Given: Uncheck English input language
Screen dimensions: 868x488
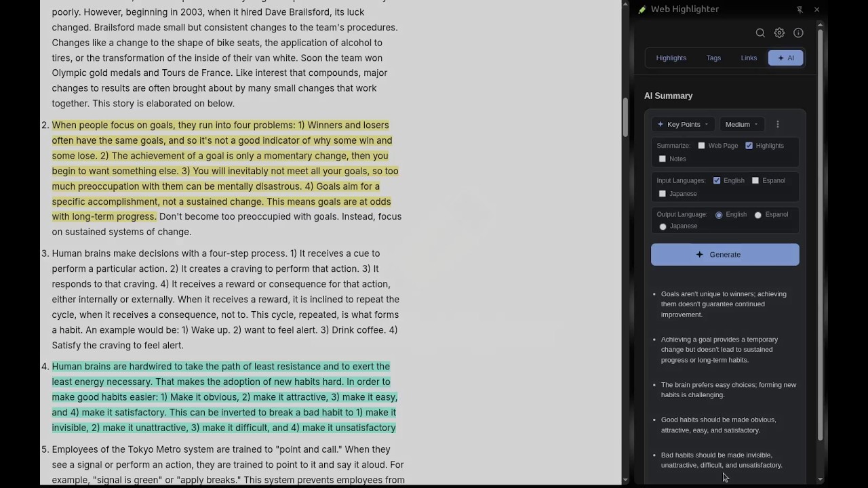Looking at the screenshot, I should 717,180.
